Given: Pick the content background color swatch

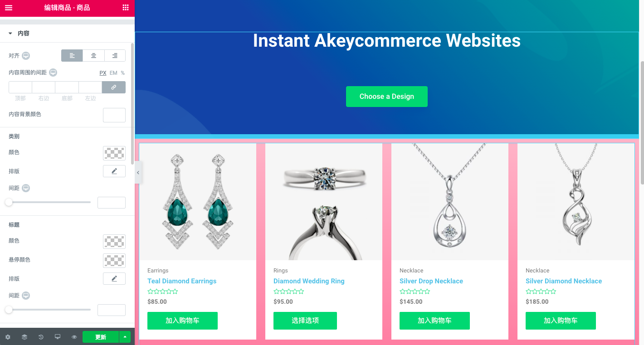Looking at the screenshot, I should coord(114,115).
